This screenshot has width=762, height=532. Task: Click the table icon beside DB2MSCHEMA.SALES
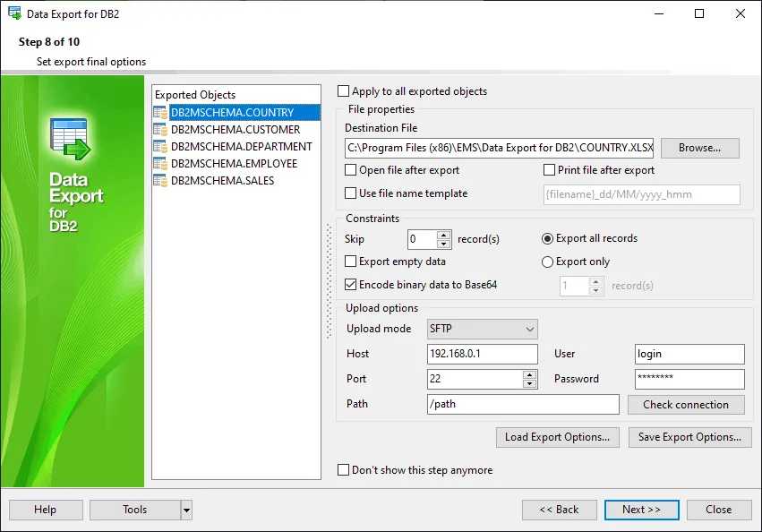coord(160,181)
